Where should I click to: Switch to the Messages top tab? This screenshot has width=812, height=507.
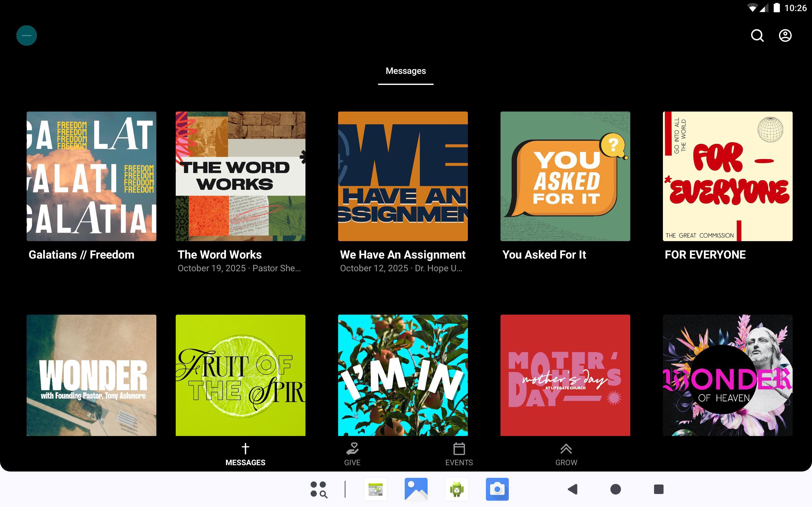406,71
